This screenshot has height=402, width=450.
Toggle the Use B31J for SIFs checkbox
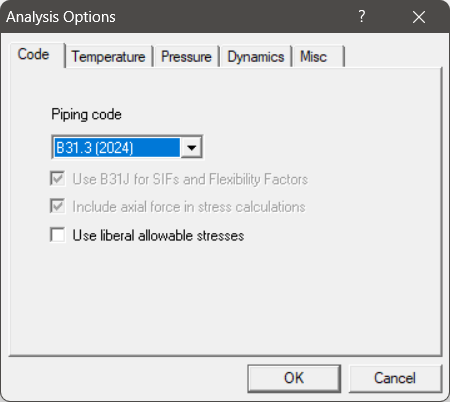tap(58, 179)
